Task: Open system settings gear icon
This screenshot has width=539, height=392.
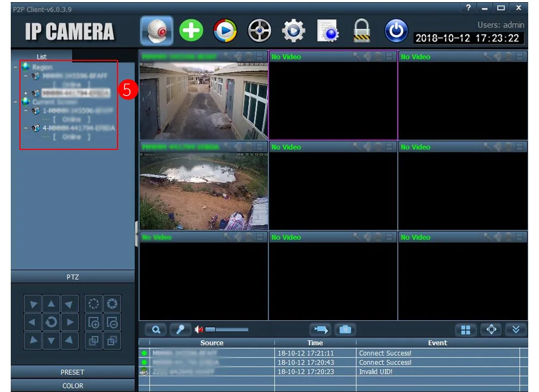Action: (293, 31)
